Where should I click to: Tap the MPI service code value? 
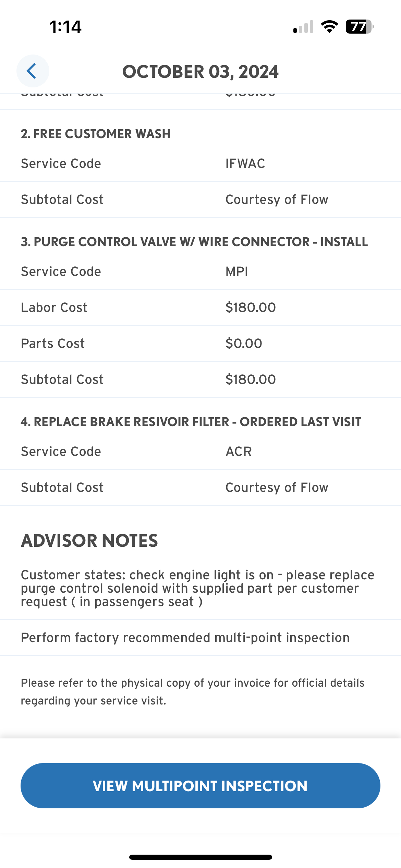click(x=236, y=272)
